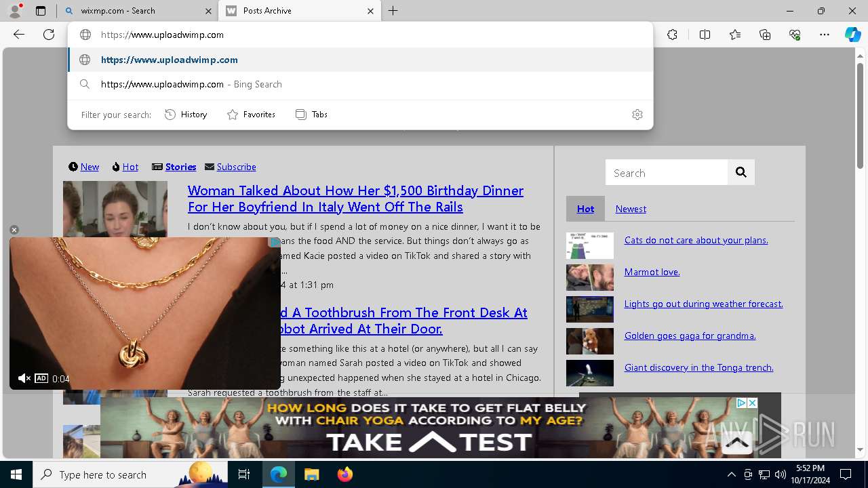Image resolution: width=868 pixels, height=488 pixels.
Task: Switch sidebar to the Newest tab
Action: [x=631, y=209]
